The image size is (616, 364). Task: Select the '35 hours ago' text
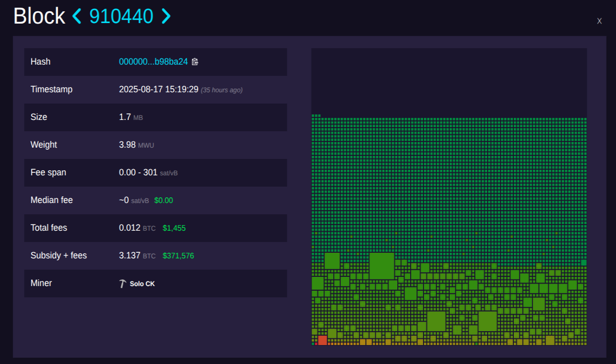pyautogui.click(x=221, y=90)
